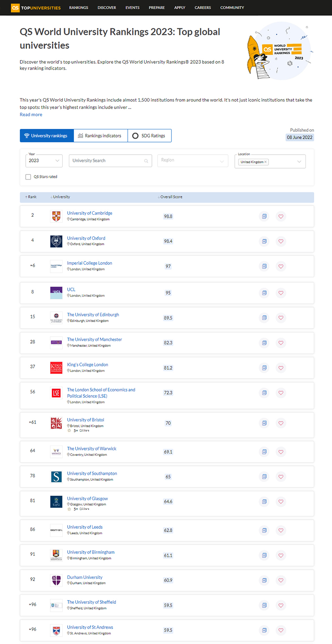Switch to SDG Ratings tab
332x644 pixels.
149,136
